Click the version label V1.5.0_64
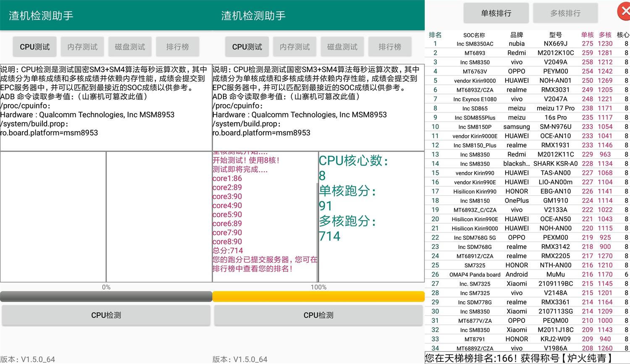Viewport: 630px width, 364px height. [x=27, y=359]
